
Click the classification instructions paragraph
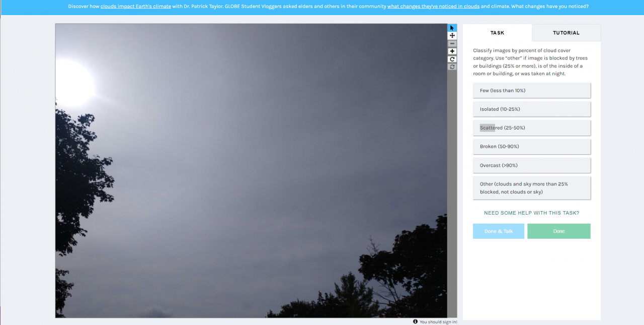[530, 62]
